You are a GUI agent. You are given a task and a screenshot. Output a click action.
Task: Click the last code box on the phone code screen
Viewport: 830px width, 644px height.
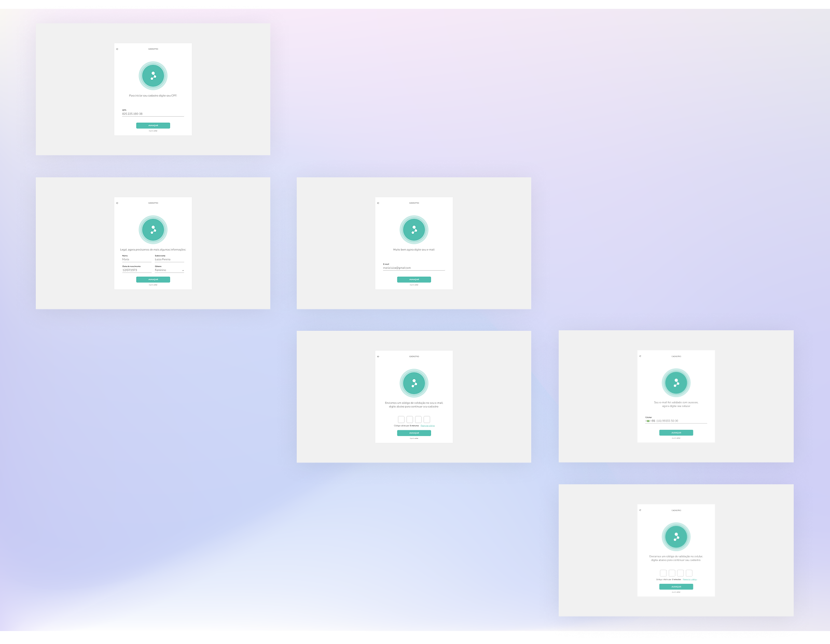coord(689,573)
